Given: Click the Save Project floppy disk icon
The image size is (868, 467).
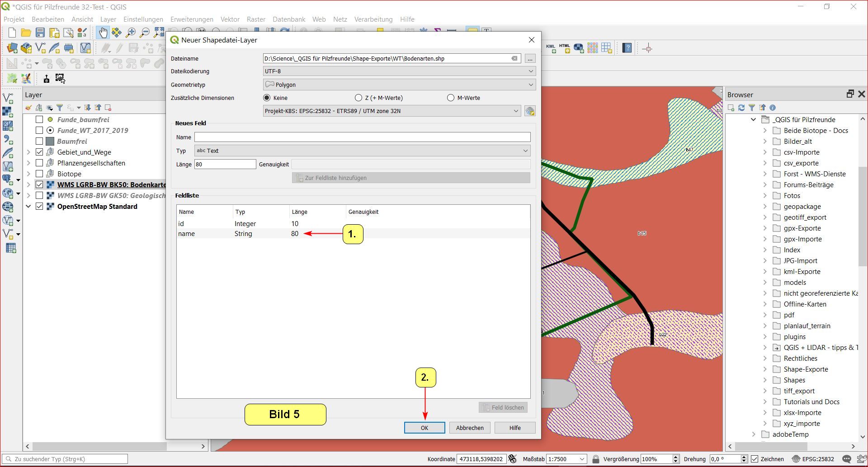Looking at the screenshot, I should click(40, 33).
